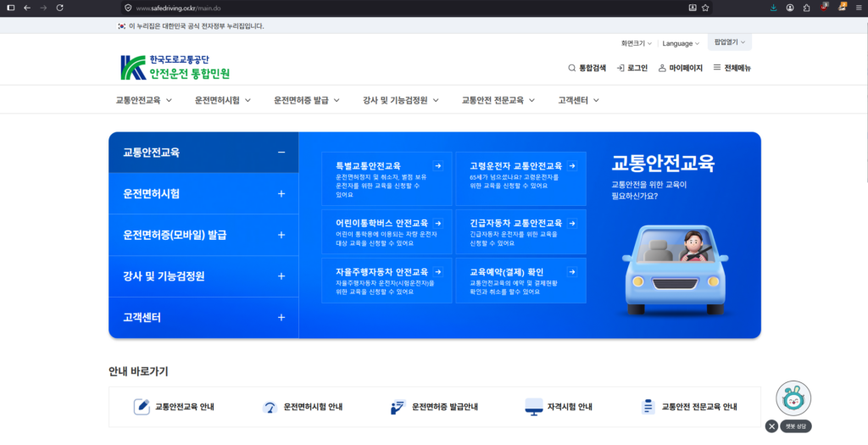Open the 화면크기 dropdown
This screenshot has height=445, width=868.
click(x=636, y=43)
